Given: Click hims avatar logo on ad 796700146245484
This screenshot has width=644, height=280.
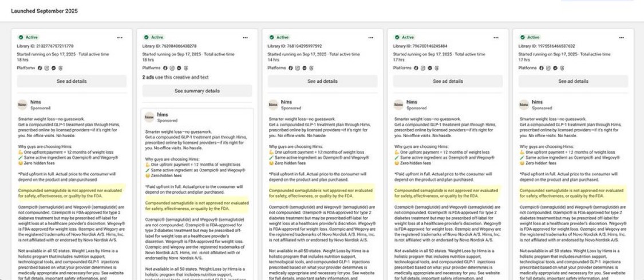Looking at the screenshot, I should [x=398, y=105].
